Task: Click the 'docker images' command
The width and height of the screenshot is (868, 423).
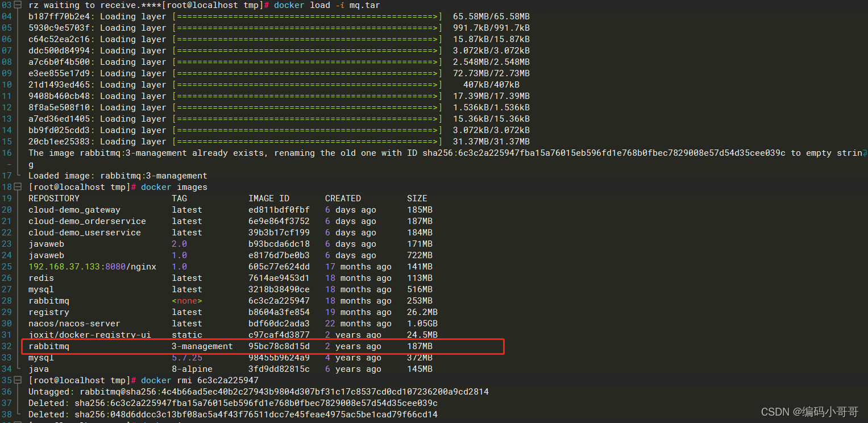Action: [x=174, y=187]
